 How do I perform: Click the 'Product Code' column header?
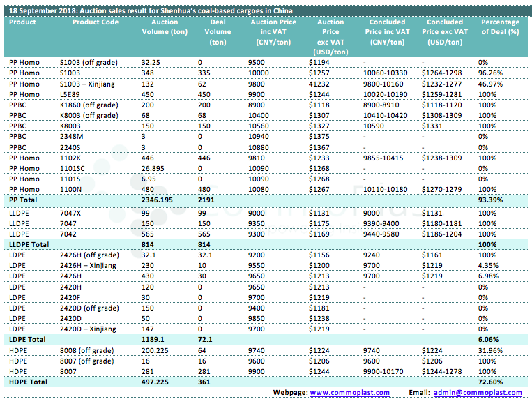96,22
